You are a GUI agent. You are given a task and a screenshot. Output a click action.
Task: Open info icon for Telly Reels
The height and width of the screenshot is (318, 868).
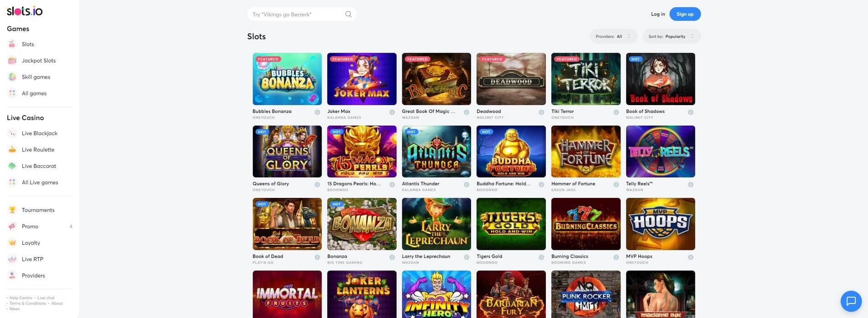[691, 185]
